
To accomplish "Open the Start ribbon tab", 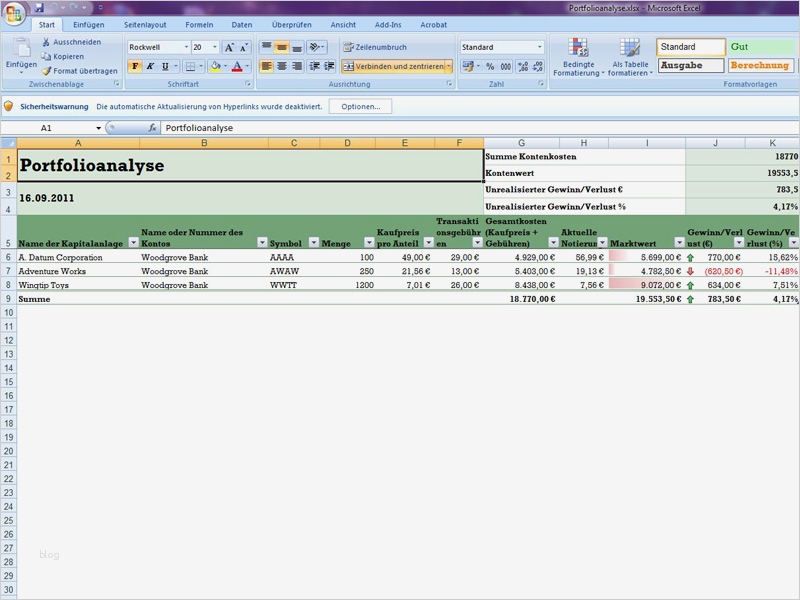I will click(x=46, y=24).
